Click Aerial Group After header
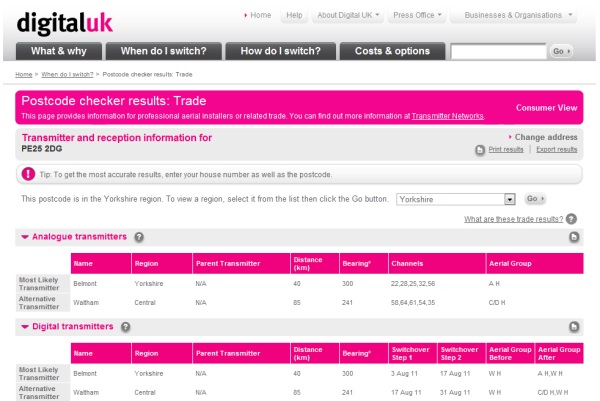Image resolution: width=600 pixels, height=401 pixels. click(x=559, y=354)
